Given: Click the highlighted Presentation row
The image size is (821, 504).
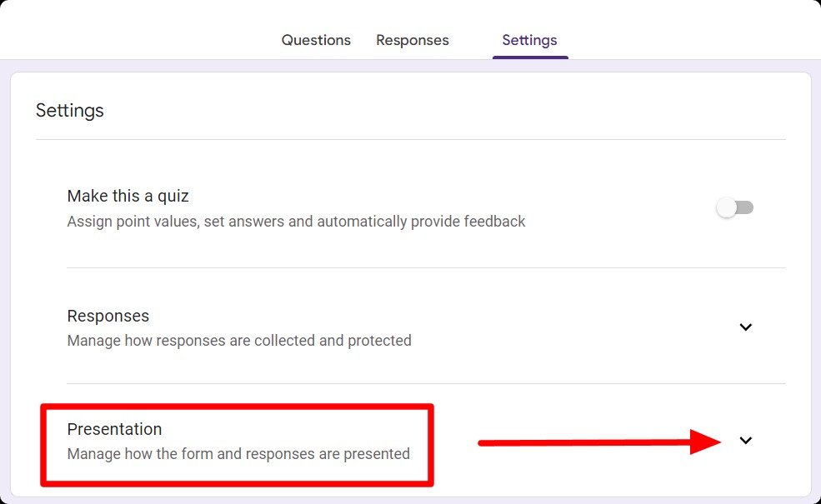Looking at the screenshot, I should click(238, 442).
